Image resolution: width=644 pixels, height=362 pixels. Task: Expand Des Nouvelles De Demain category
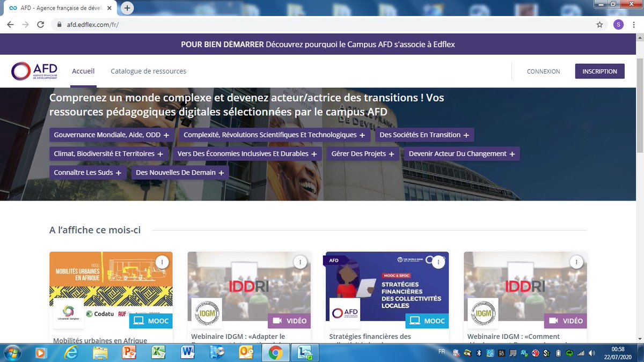pyautogui.click(x=180, y=173)
